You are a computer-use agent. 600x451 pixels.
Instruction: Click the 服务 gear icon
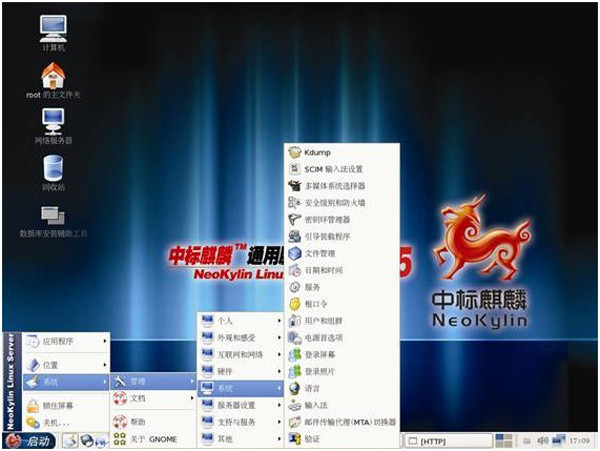(x=295, y=287)
